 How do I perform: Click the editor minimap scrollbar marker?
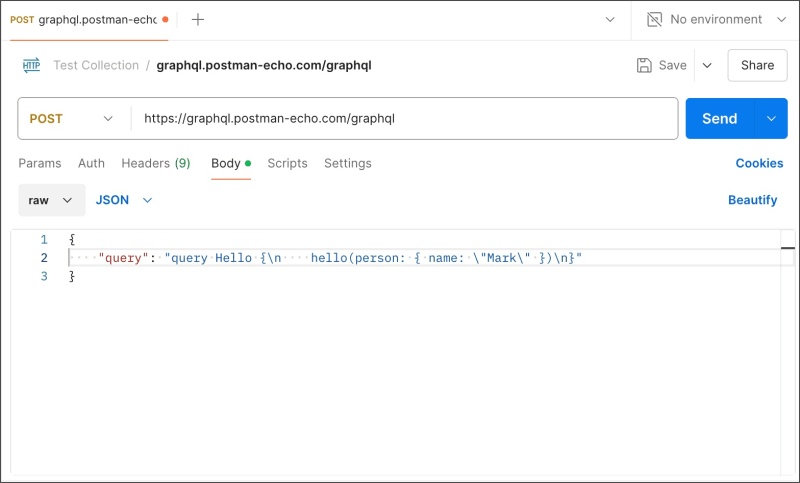[x=788, y=248]
